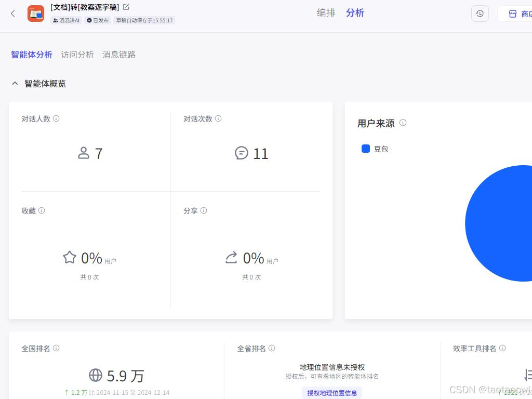
Task: Click the 用户来源 info tooltip icon
Action: [x=403, y=123]
